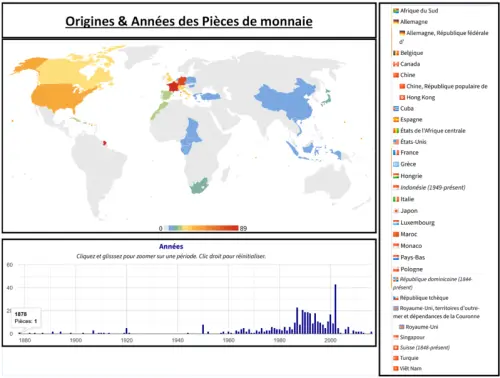The image size is (500, 378).
Task: Click the flag icon beside Allemagne
Action: pos(396,22)
